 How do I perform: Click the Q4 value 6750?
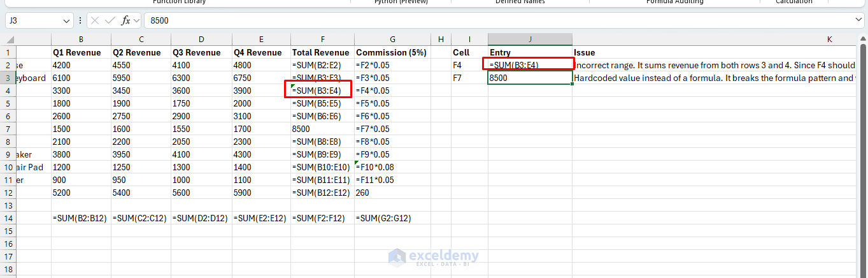[x=261, y=78]
